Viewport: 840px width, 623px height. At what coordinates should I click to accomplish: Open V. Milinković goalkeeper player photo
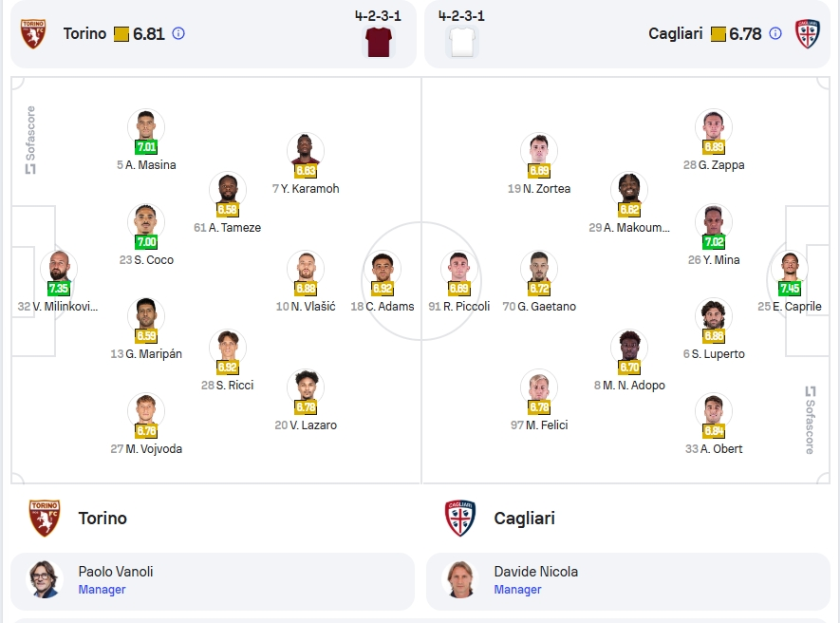tap(59, 267)
